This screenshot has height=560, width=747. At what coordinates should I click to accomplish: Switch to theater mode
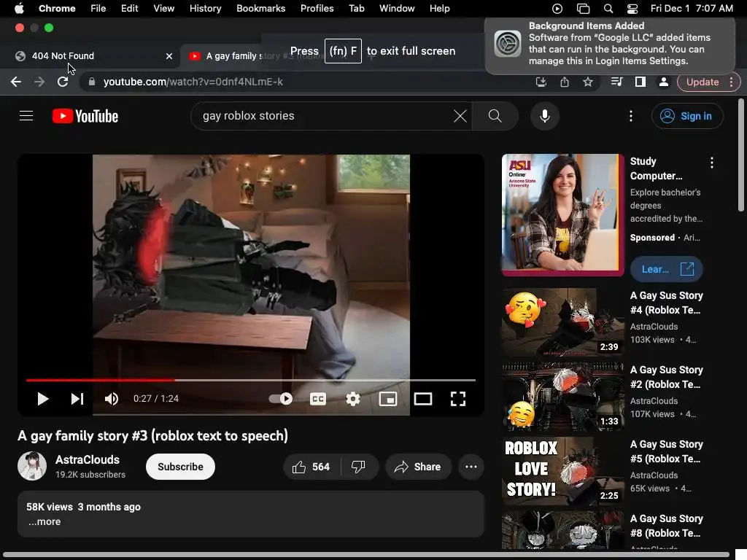point(422,399)
